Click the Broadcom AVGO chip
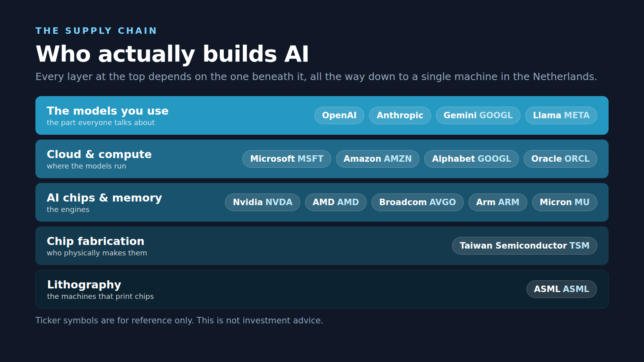The image size is (644, 362). click(x=417, y=202)
